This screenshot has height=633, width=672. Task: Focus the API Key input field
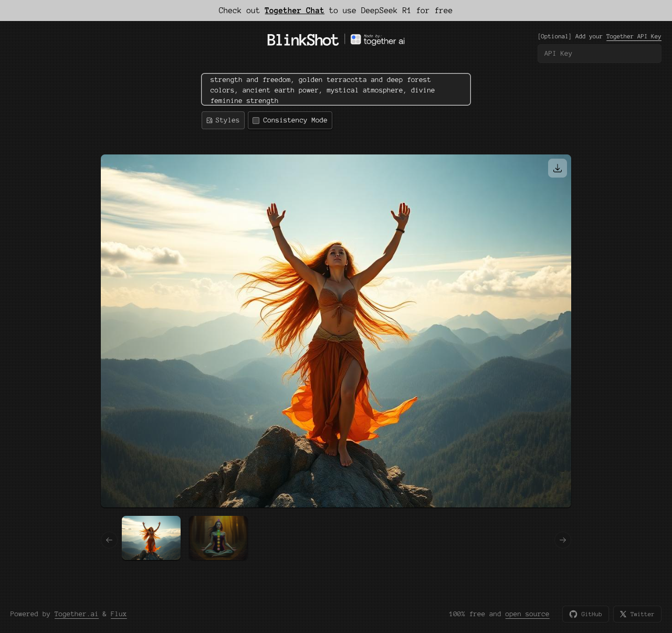(599, 54)
